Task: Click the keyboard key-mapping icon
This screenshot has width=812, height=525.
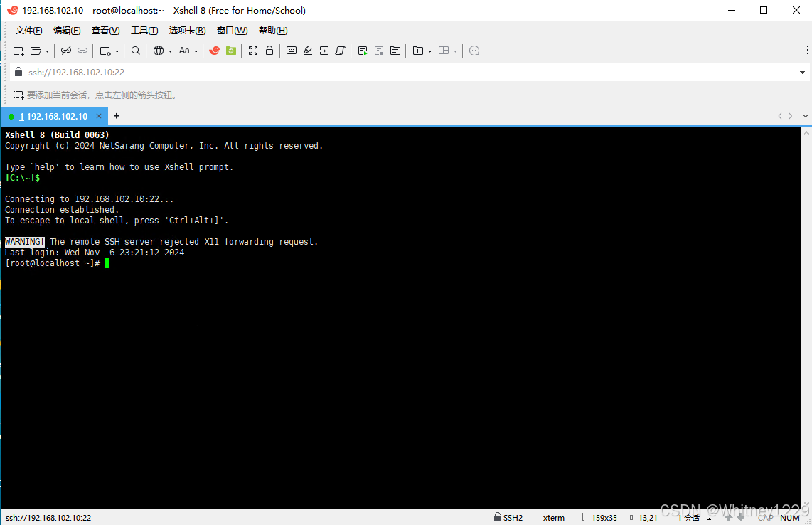Action: [x=292, y=51]
